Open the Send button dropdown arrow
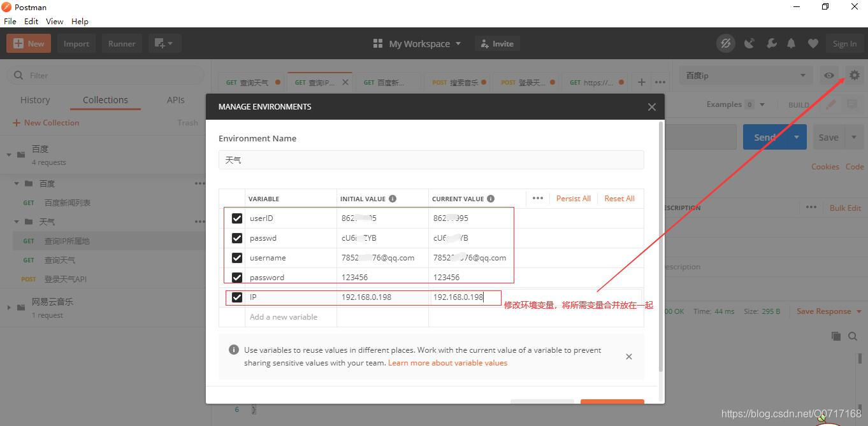Viewport: 868px width, 426px height. [x=796, y=137]
